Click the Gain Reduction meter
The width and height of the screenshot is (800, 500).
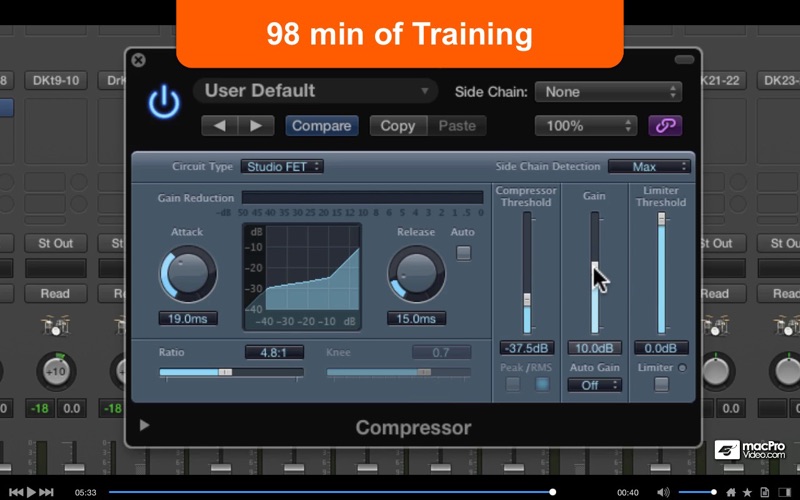click(362, 197)
